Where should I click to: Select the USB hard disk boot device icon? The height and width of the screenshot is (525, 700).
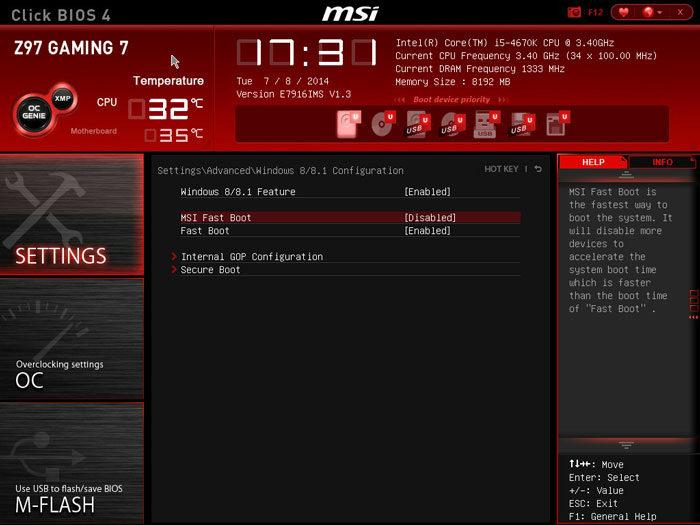(x=417, y=124)
